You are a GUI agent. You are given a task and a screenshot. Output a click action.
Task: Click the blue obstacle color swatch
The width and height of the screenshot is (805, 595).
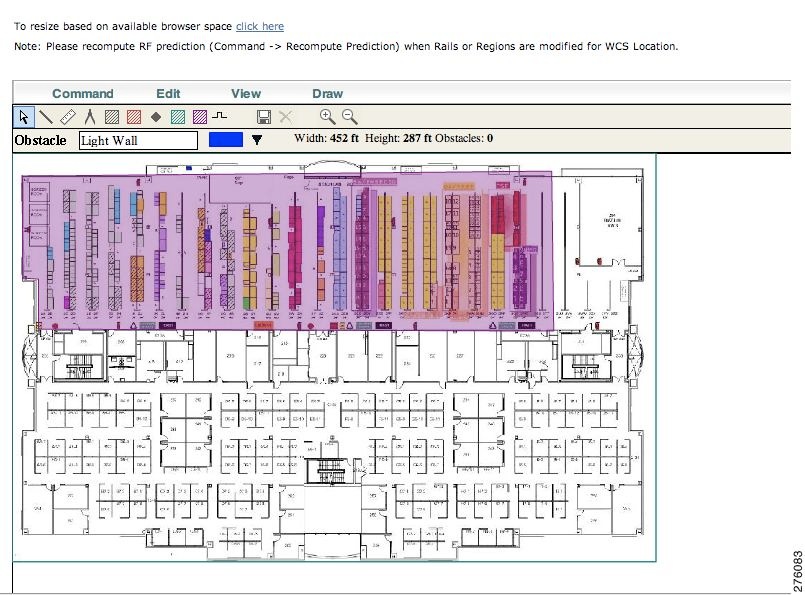point(225,140)
